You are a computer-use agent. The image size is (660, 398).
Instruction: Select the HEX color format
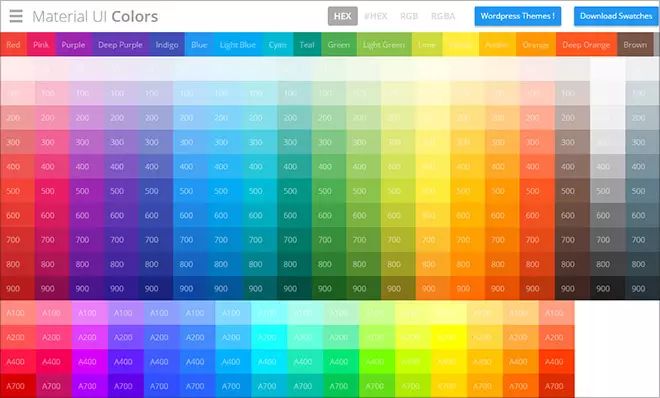tap(343, 16)
